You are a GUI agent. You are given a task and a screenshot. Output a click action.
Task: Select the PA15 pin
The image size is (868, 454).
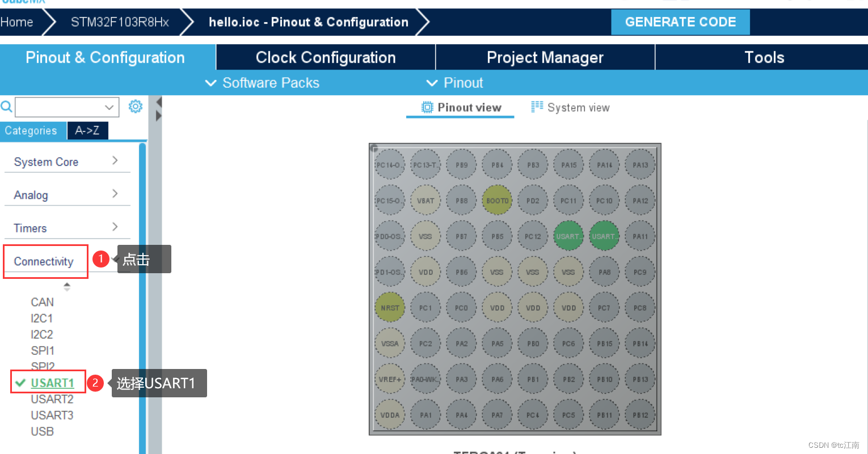[568, 165]
